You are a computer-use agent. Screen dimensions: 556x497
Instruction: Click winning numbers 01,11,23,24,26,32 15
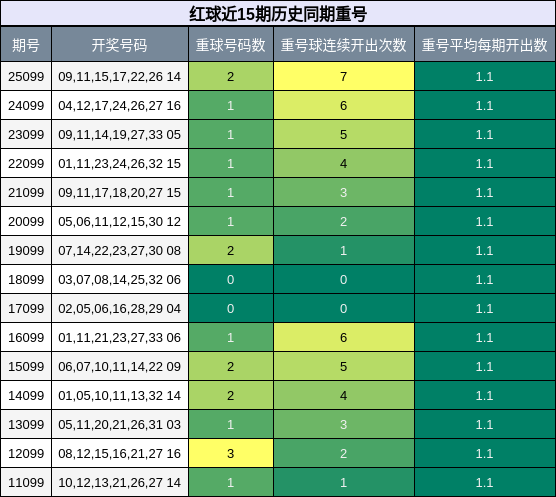point(120,164)
